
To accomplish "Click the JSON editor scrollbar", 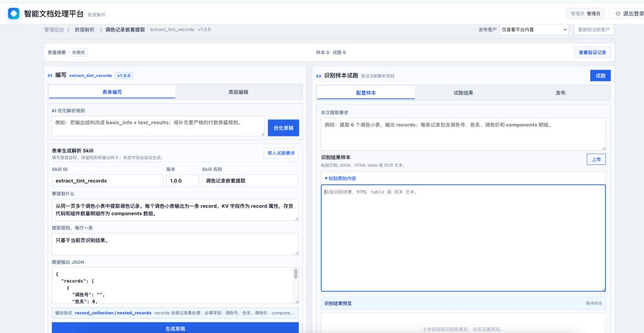I will pos(295,274).
